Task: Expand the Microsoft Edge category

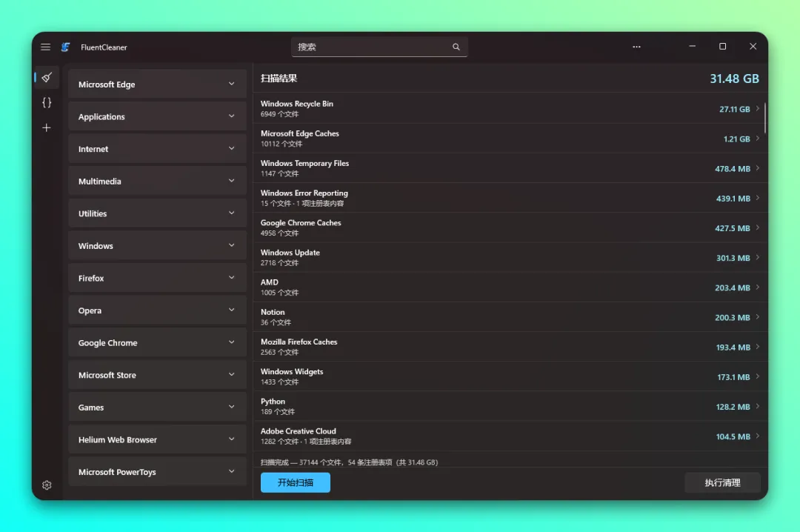Action: coord(157,84)
